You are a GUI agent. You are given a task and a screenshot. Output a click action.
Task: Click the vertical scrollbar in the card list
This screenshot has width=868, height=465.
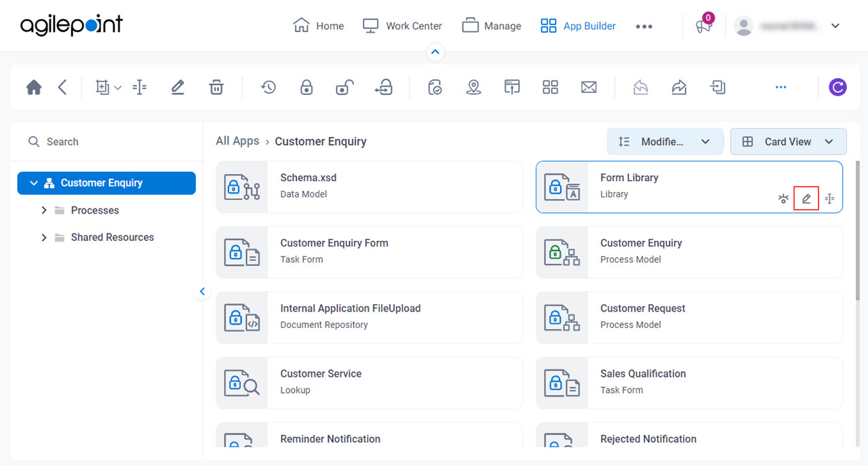tap(859, 231)
